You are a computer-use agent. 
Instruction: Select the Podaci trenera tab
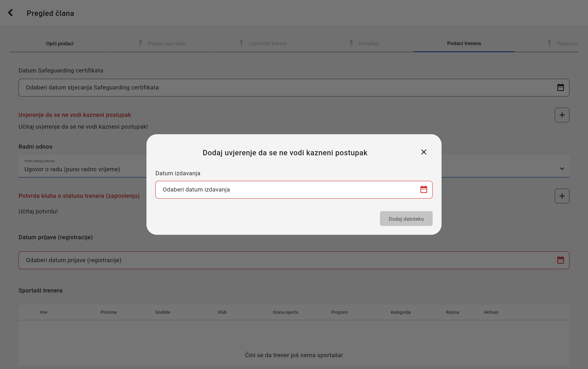464,43
